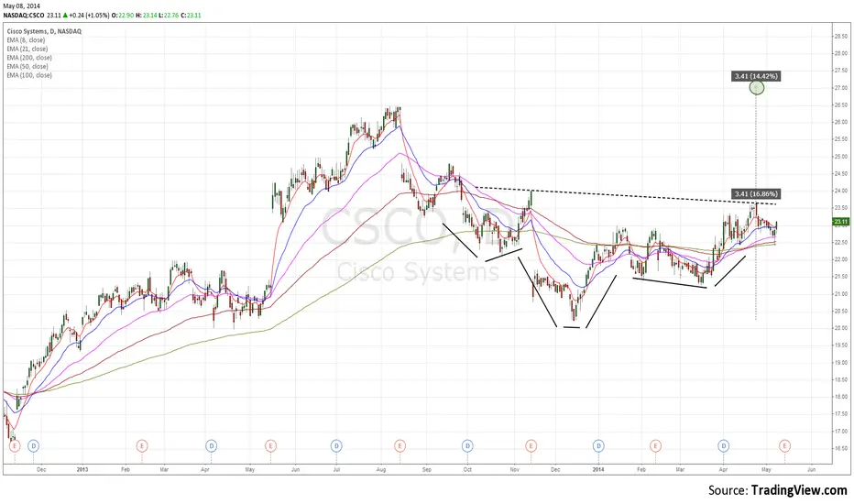Click the 20.00 price axis label
Screen dimensions: 854x504
click(840, 328)
